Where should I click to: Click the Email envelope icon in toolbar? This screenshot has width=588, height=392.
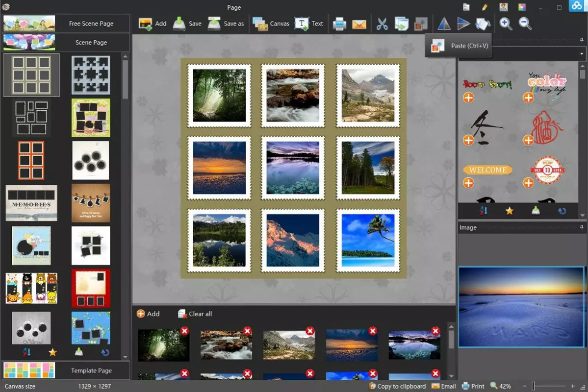[x=359, y=24]
